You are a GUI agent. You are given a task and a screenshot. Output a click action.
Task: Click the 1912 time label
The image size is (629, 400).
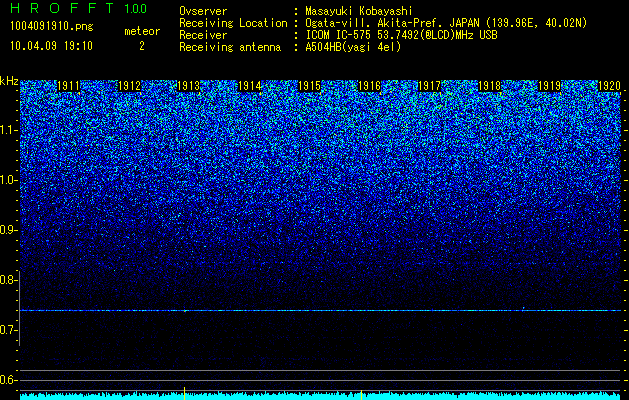130,86
